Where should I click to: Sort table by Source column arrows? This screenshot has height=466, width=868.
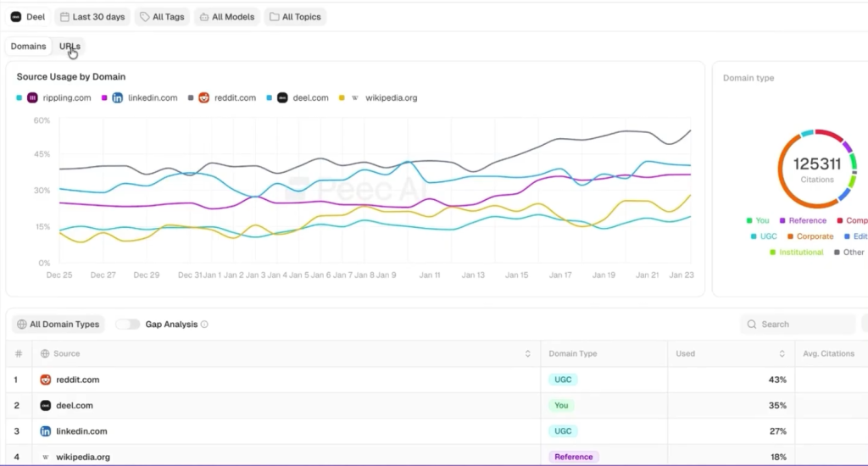pyautogui.click(x=527, y=353)
